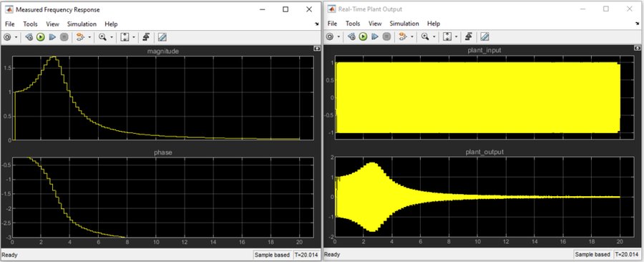Open Configuration Properties gear in Measured Frequency Response

click(x=7, y=37)
